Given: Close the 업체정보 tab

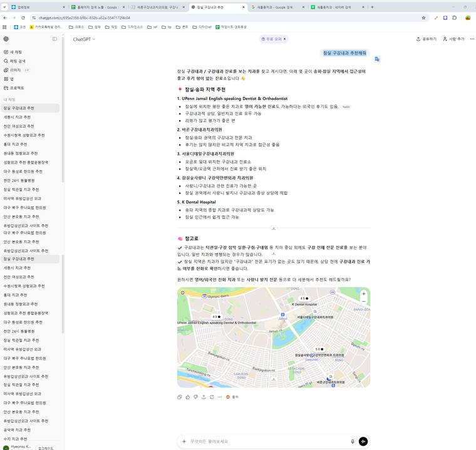Looking at the screenshot, I should pyautogui.click(x=64, y=7).
